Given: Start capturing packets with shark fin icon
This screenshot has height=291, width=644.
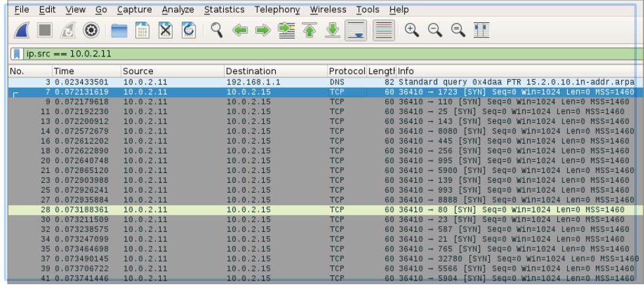Looking at the screenshot, I should tap(22, 30).
